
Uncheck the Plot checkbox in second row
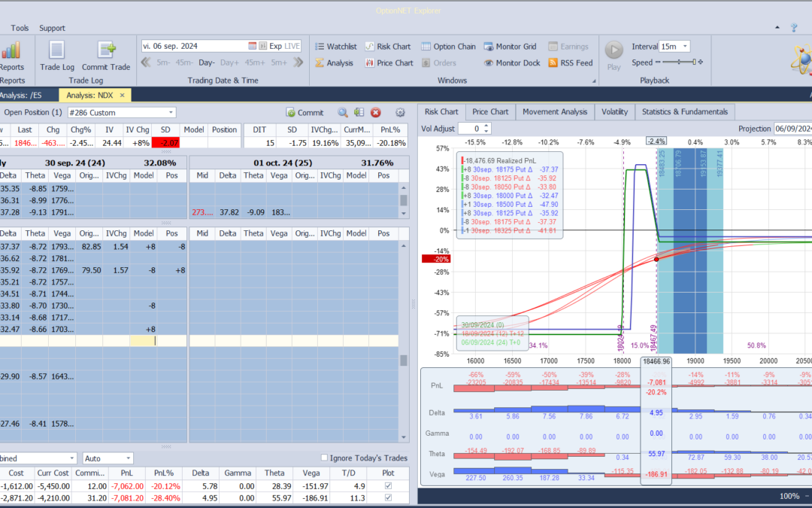pos(387,498)
